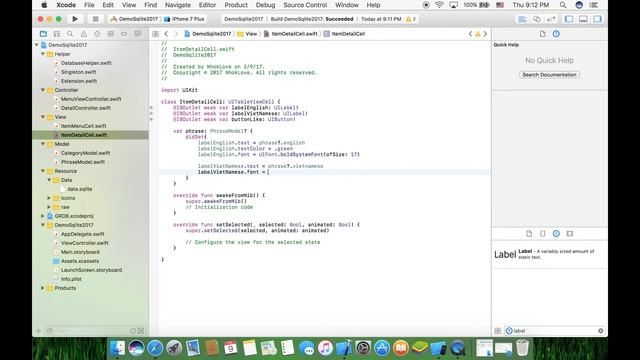The height and width of the screenshot is (360, 640).
Task: Show the File inspector
Action: (542, 34)
